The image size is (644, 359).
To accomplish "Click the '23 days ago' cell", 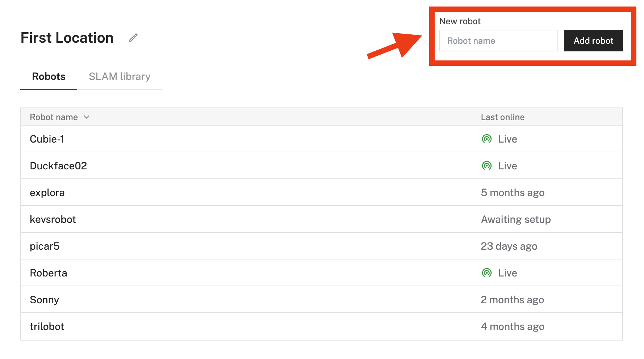I will [509, 246].
